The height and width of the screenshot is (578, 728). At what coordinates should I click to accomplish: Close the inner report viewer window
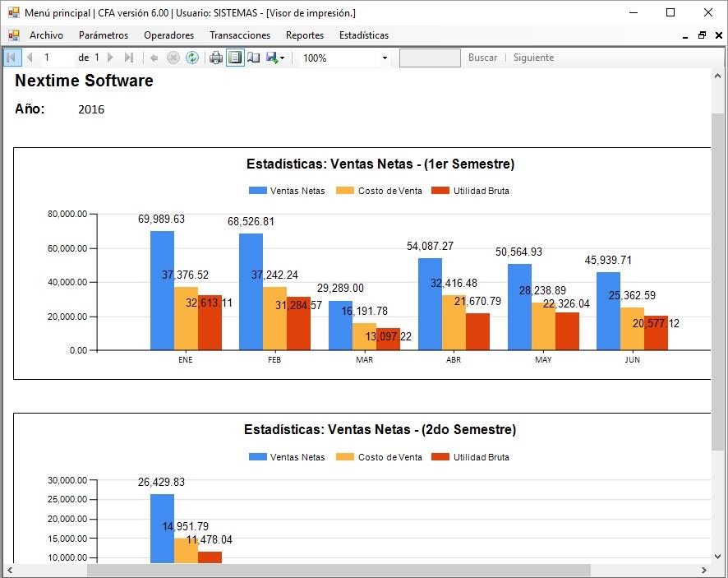[x=719, y=35]
